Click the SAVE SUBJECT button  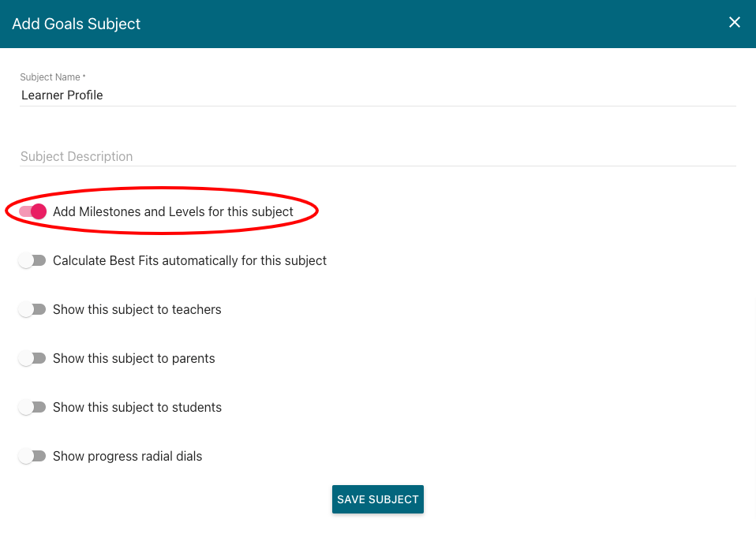tap(377, 499)
